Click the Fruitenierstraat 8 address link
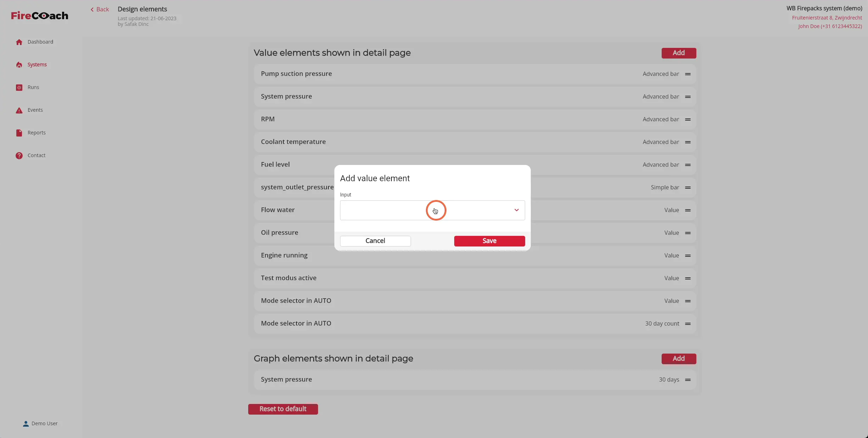Viewport: 868px width, 438px height. tap(827, 18)
